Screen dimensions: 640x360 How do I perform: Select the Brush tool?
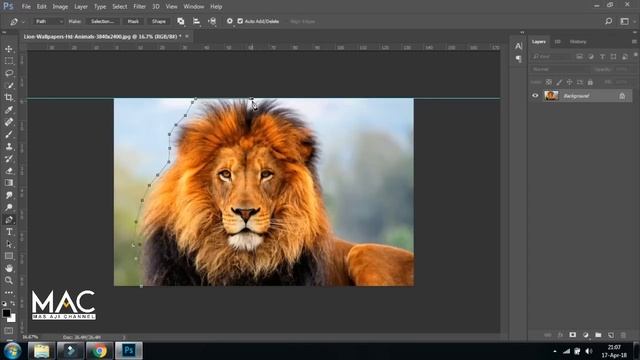tap(9, 134)
